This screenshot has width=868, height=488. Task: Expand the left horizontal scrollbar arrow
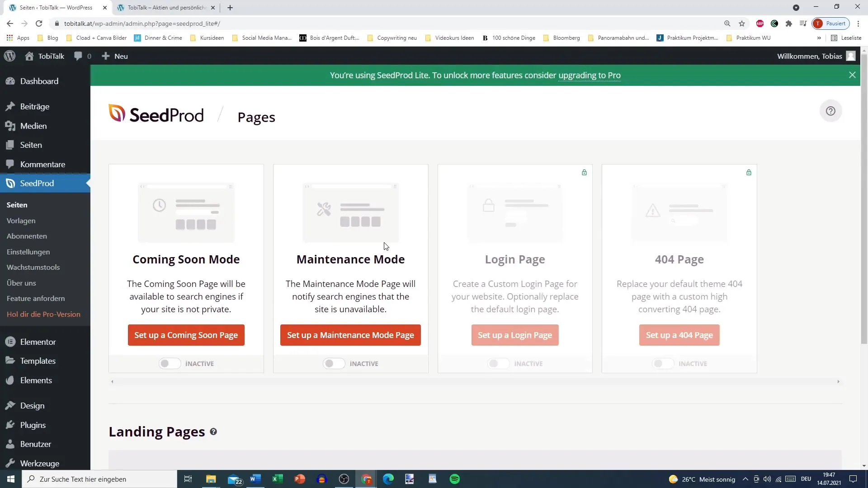(x=112, y=382)
